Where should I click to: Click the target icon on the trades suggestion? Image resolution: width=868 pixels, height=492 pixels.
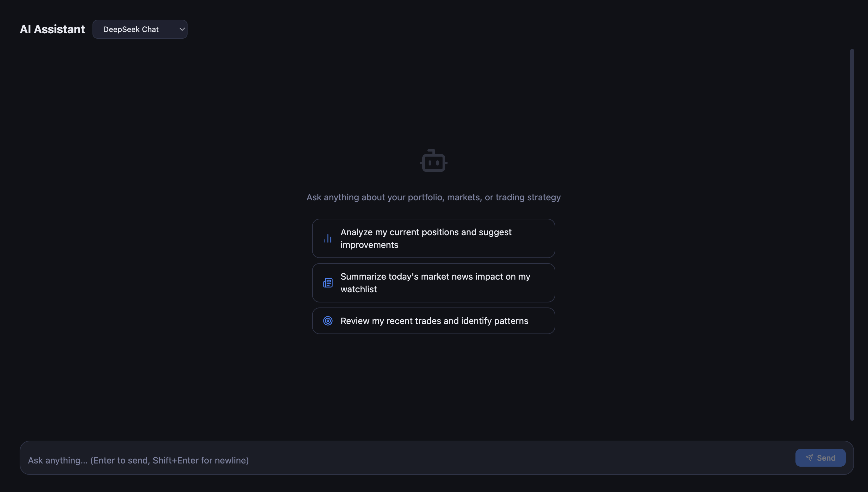click(327, 320)
